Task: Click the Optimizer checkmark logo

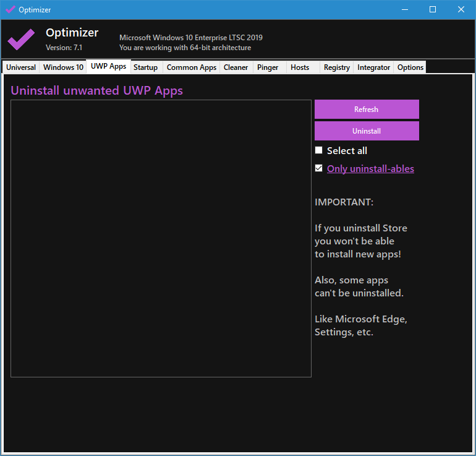Action: (21, 39)
